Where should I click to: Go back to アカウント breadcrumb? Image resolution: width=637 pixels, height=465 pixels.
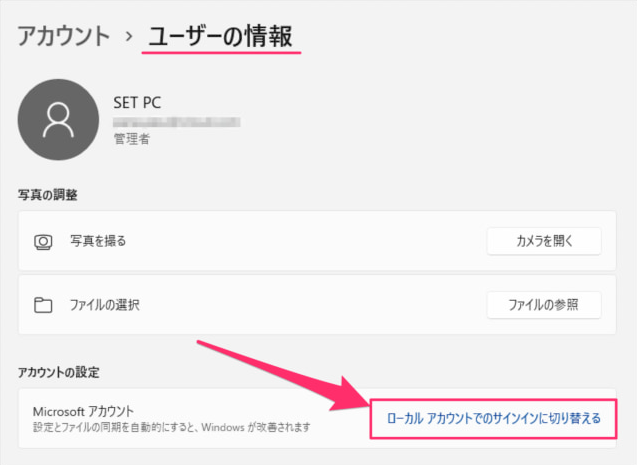pos(63,38)
